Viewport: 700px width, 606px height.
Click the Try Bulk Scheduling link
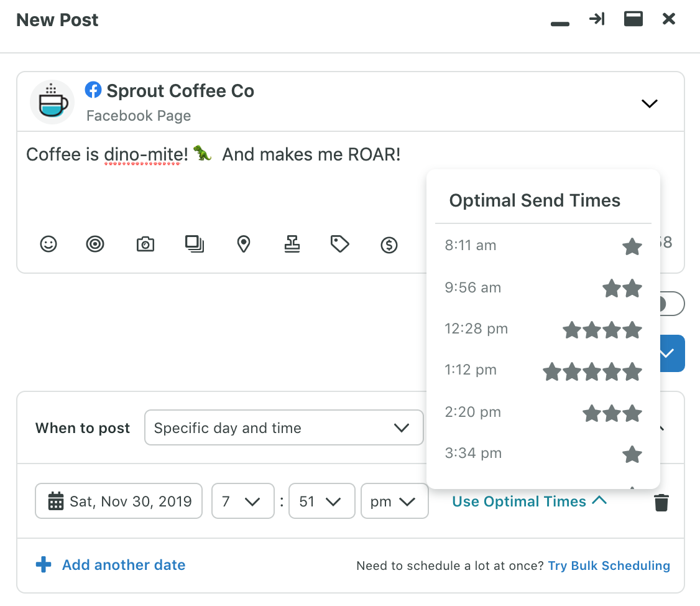pyautogui.click(x=609, y=566)
